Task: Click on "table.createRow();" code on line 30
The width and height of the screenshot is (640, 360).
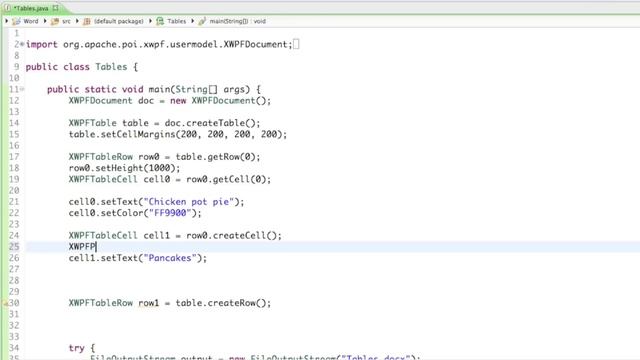Action: tap(223, 303)
